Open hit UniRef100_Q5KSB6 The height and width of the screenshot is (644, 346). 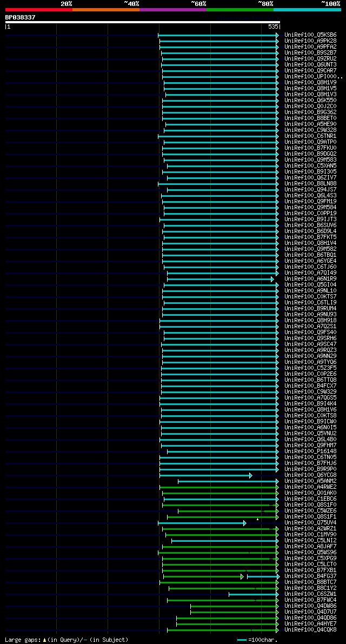310,35
